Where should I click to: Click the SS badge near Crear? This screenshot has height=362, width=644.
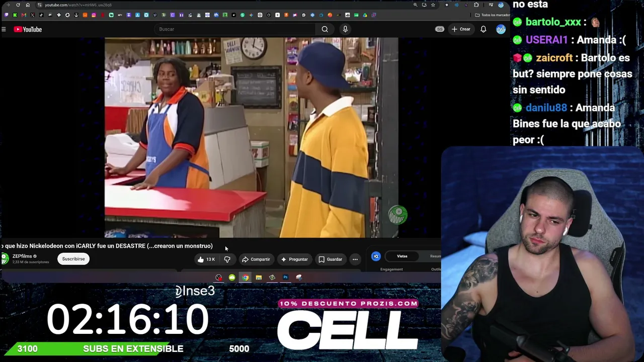coord(440,29)
